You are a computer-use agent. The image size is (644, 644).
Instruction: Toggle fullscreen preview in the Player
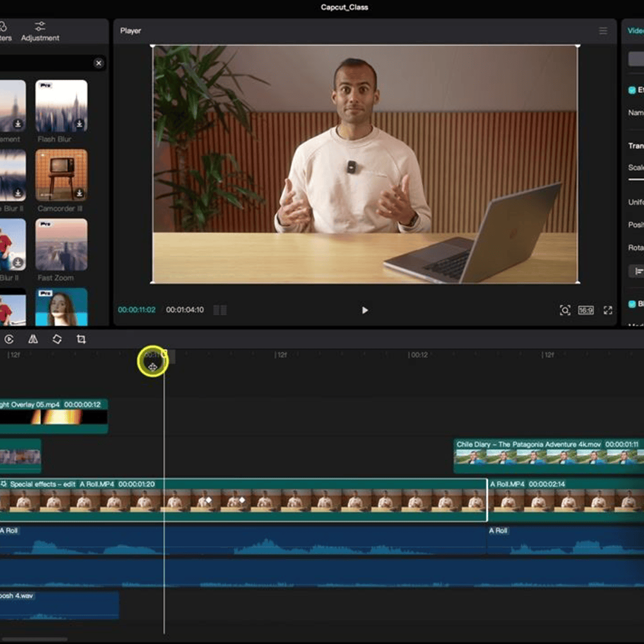click(x=608, y=310)
